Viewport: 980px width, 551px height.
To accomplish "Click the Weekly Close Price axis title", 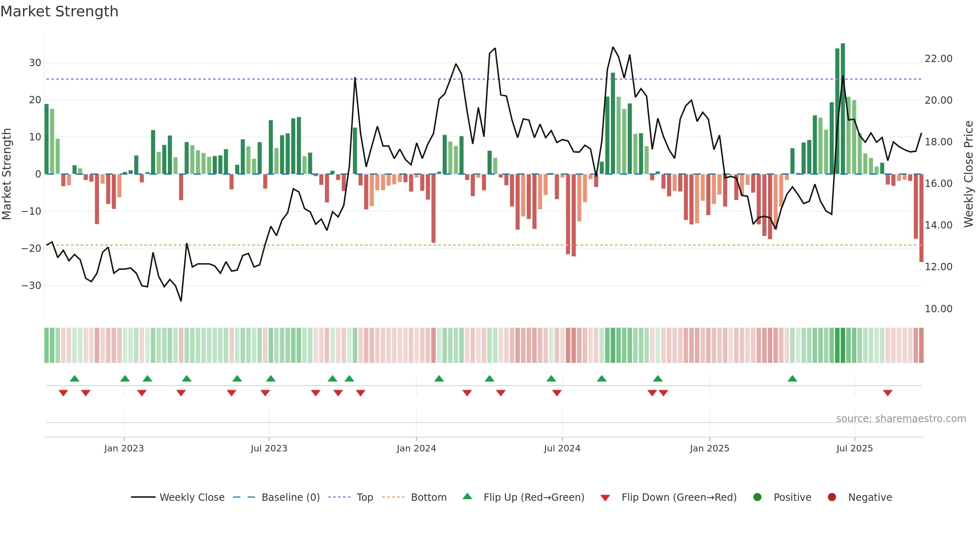I will [969, 174].
